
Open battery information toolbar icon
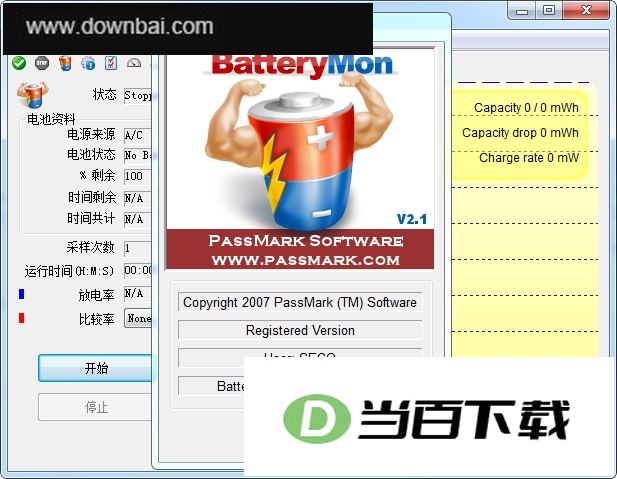tap(65, 63)
